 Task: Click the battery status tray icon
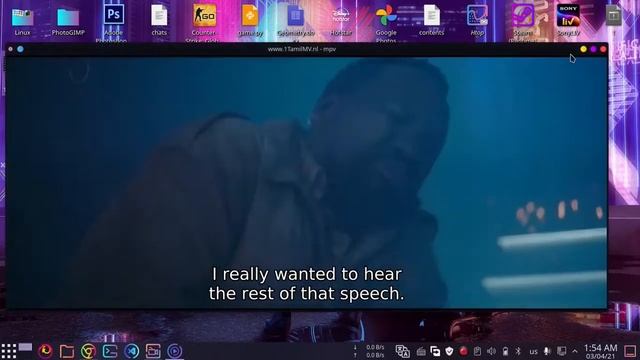[505, 351]
